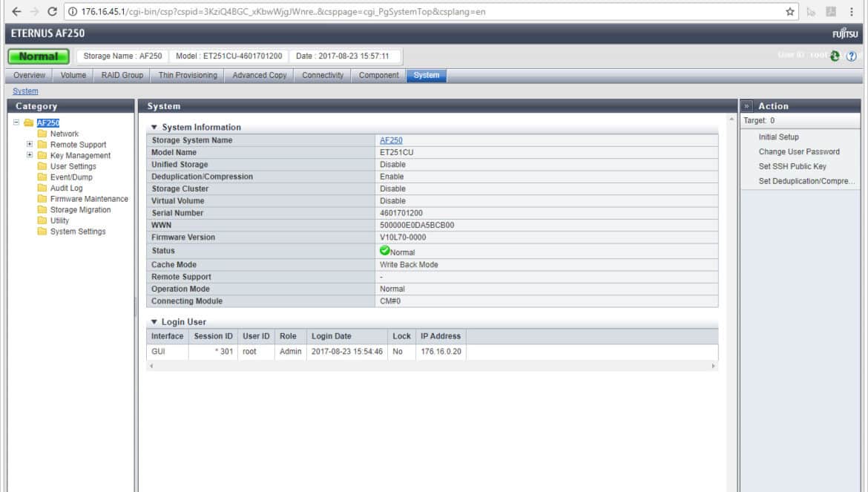This screenshot has width=868, height=492.
Task: Click the login IP address 176.16.0.20
Action: [441, 352]
